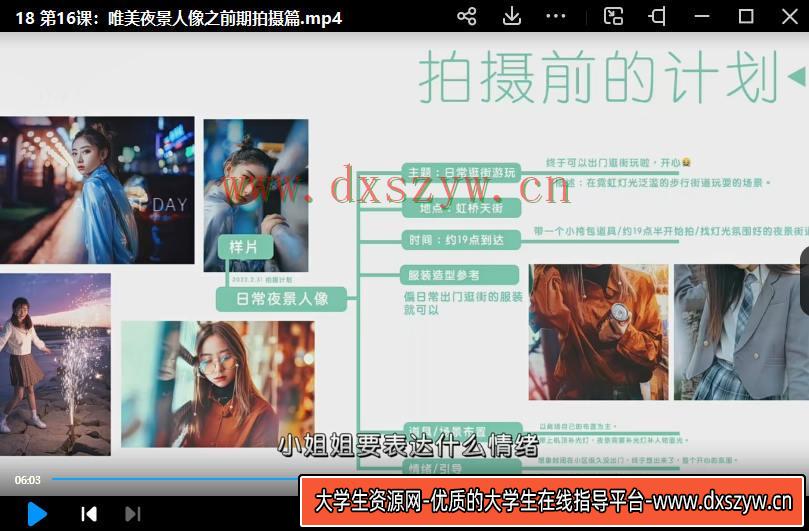Click the 服装造型参考 node

click(x=459, y=275)
